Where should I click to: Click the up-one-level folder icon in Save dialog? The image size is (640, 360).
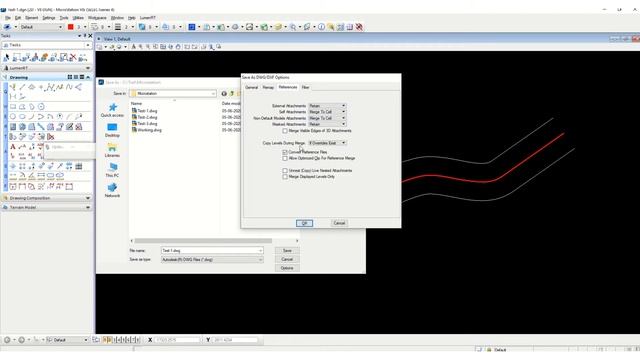click(232, 93)
